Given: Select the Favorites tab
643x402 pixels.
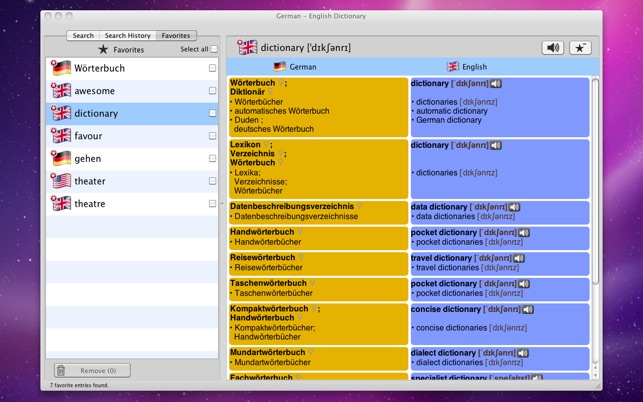Looking at the screenshot, I should (x=176, y=36).
